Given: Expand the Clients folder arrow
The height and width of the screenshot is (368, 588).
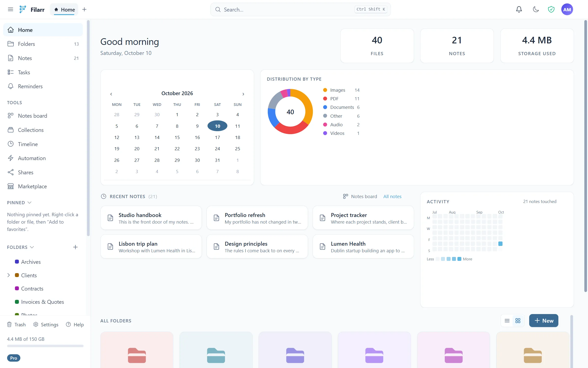Looking at the screenshot, I should pyautogui.click(x=9, y=275).
